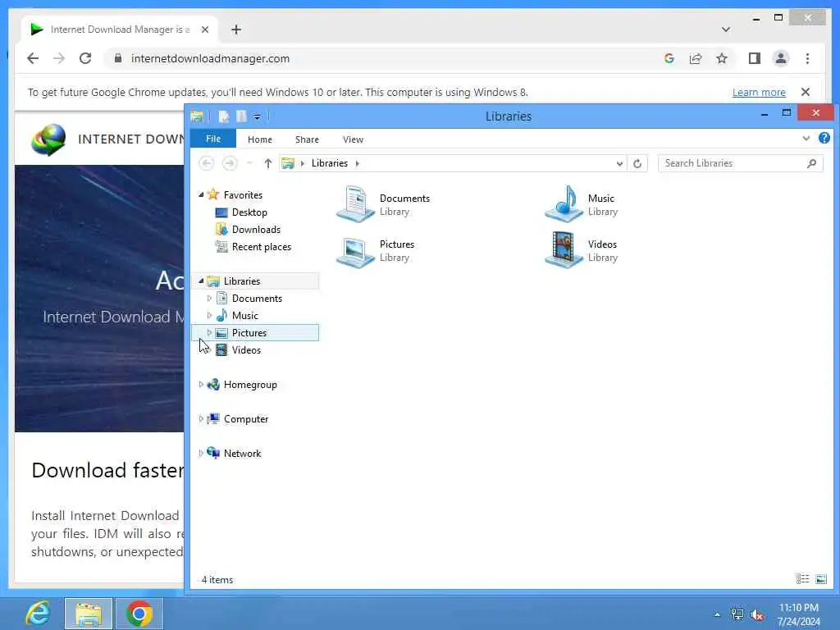Image resolution: width=840 pixels, height=630 pixels.
Task: Click the Learn more link
Action: click(759, 92)
